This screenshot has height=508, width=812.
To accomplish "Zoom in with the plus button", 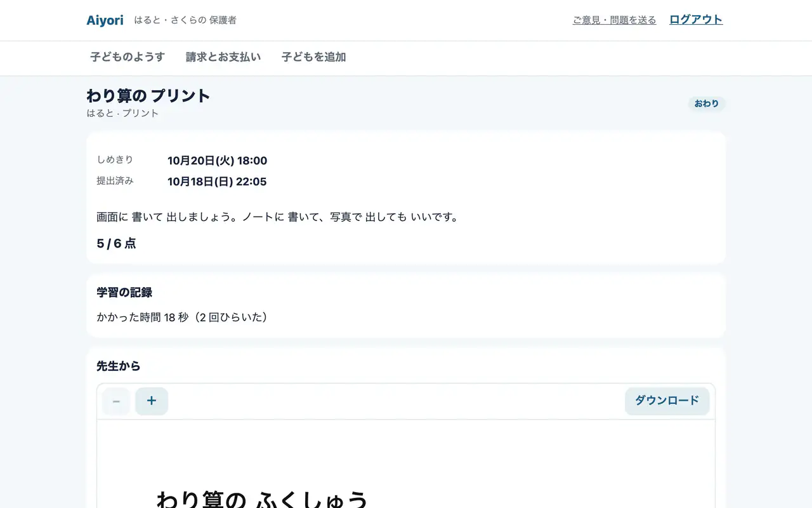I will pos(152,401).
